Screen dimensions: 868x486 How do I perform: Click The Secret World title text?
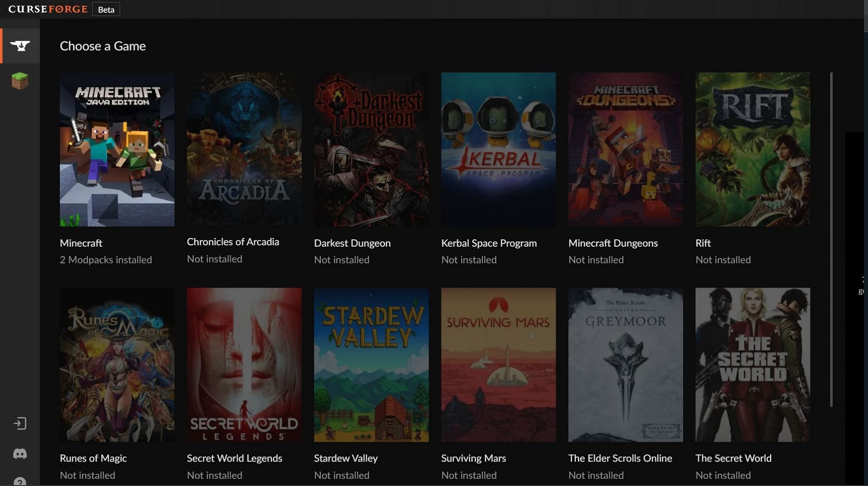[733, 458]
